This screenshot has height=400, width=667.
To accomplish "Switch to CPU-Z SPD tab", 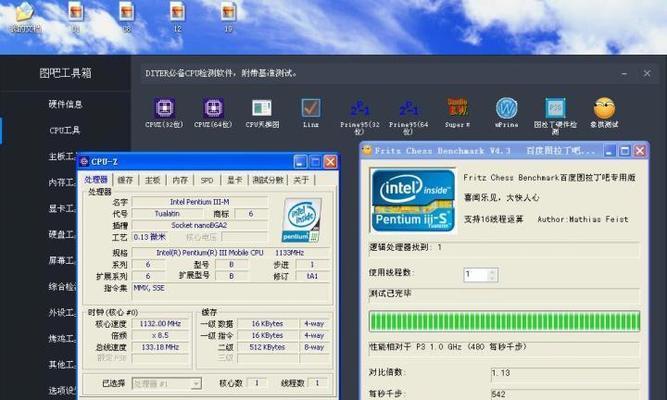I will 207,180.
